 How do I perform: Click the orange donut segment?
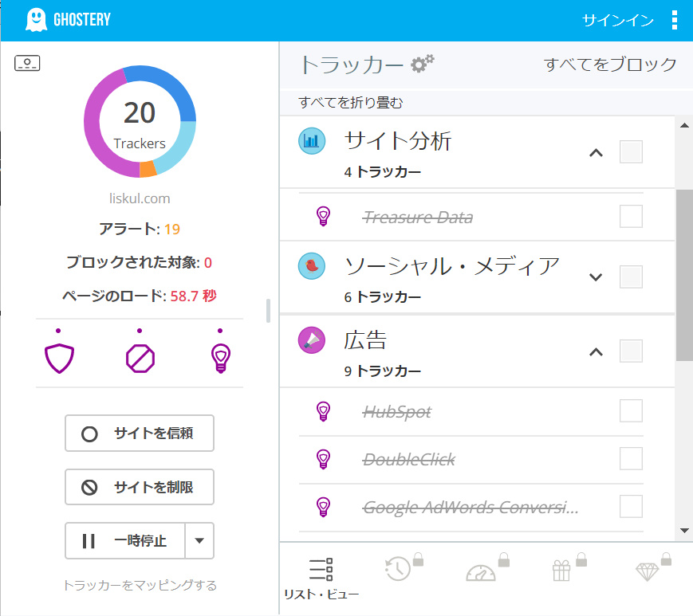tap(148, 169)
